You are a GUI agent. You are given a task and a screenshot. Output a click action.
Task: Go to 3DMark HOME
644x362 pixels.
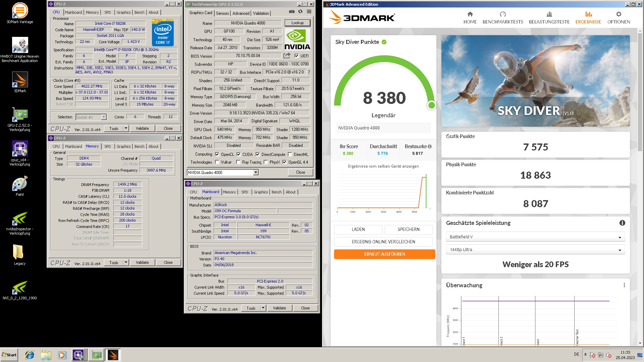pyautogui.click(x=470, y=18)
